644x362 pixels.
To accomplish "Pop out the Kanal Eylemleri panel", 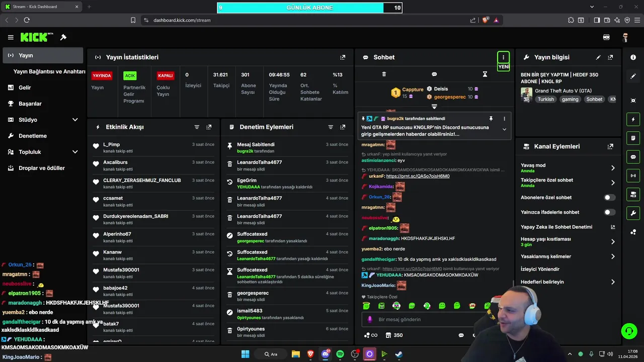I will point(610,147).
